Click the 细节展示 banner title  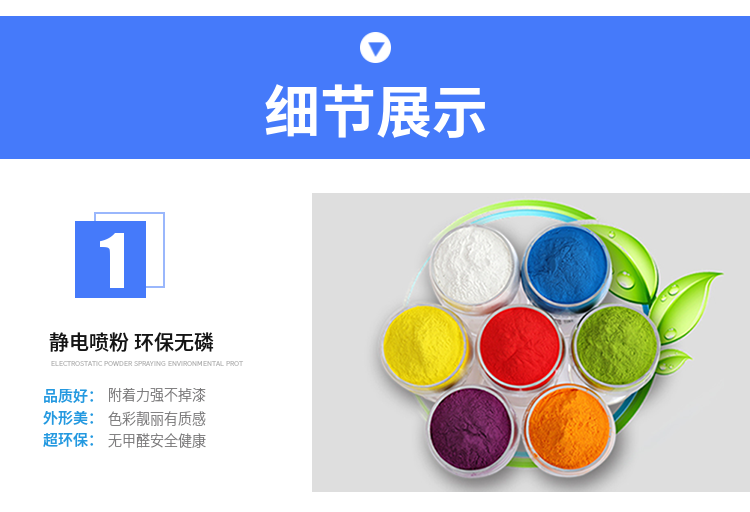[x=375, y=111]
